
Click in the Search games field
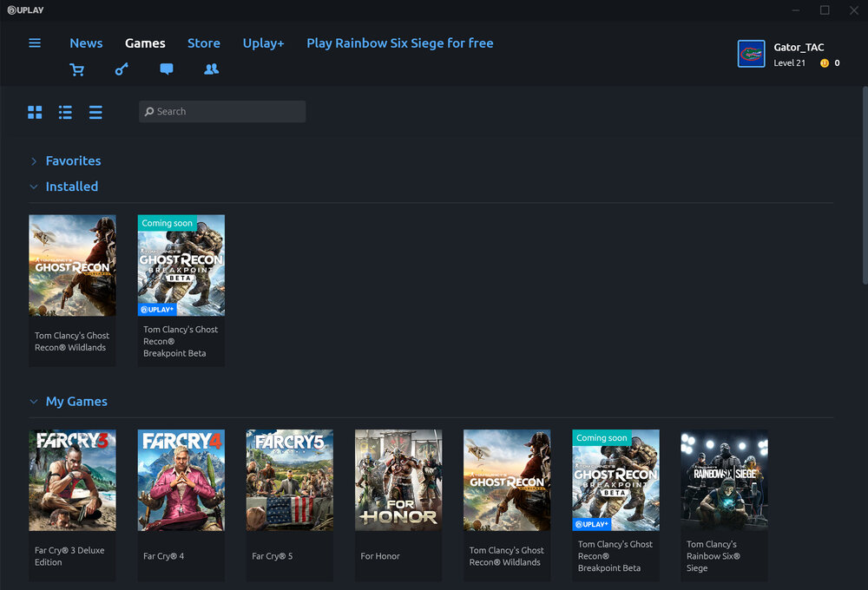(x=222, y=111)
